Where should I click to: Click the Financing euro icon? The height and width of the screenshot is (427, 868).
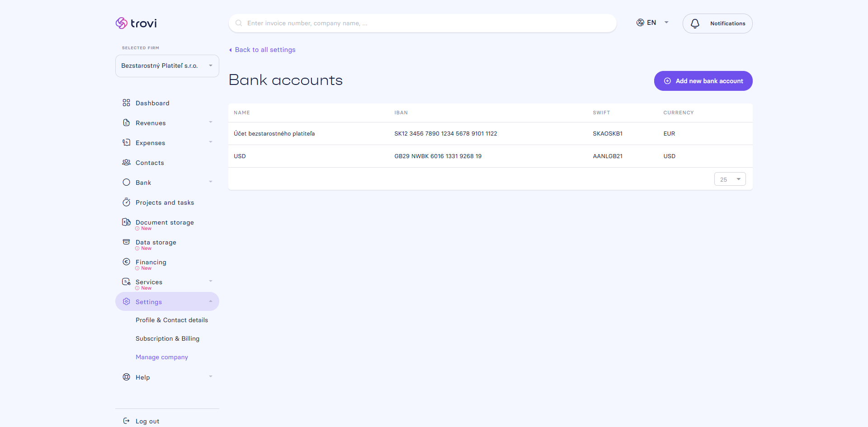pyautogui.click(x=126, y=262)
